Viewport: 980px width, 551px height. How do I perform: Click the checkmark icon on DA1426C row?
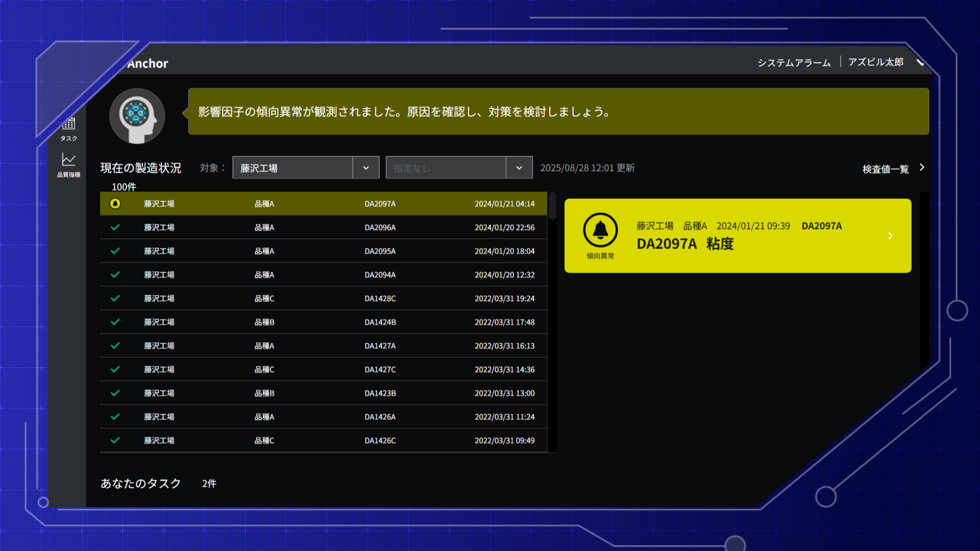pyautogui.click(x=115, y=440)
